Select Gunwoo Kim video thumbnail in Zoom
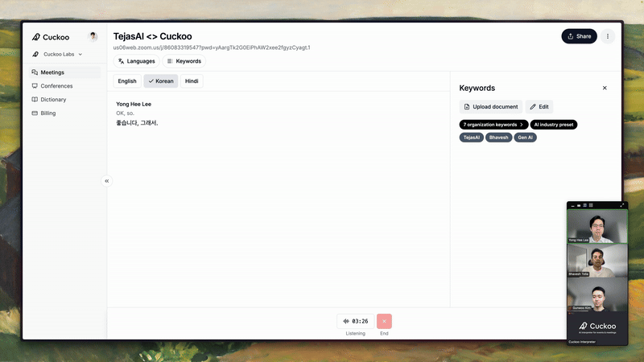Screen dimensions: 644x362 coord(597,294)
